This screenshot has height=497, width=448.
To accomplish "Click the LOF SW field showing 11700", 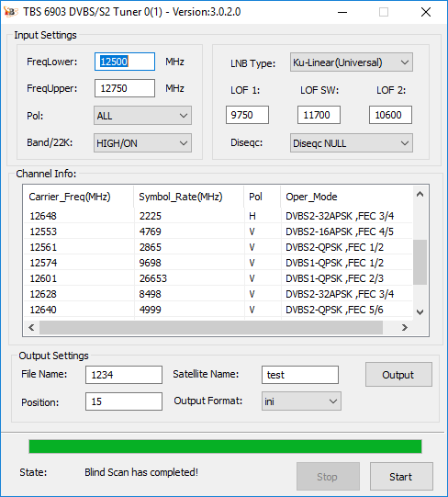I will tap(319, 115).
